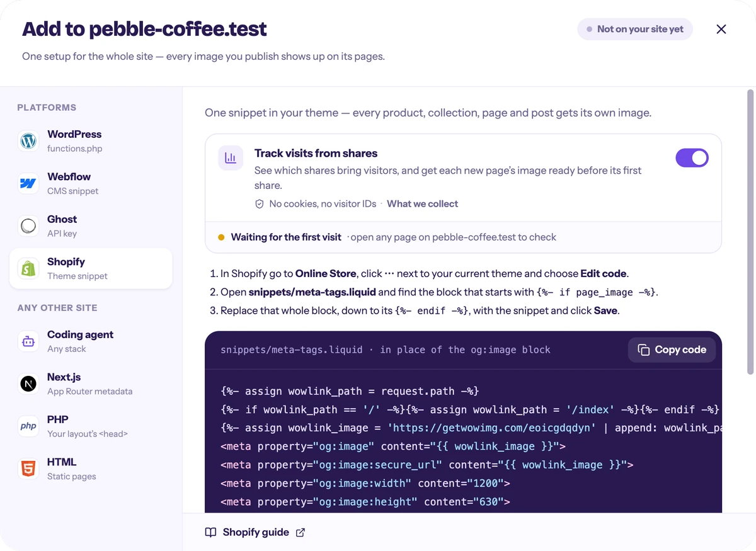Image resolution: width=756 pixels, height=551 pixels.
Task: Click the ANY OTHER SITE section label
Action: coord(57,308)
